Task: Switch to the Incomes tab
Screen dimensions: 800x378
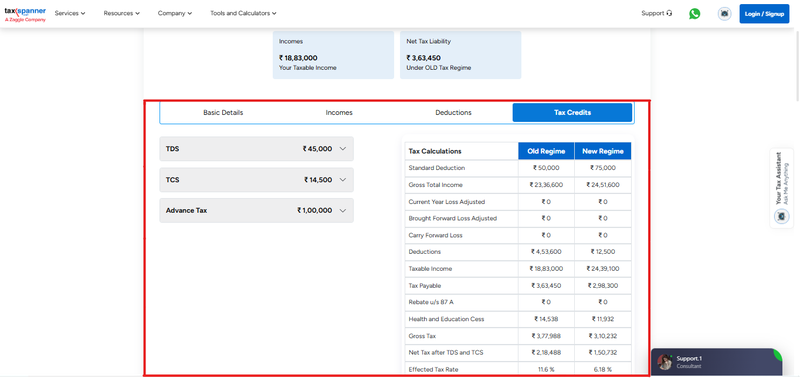Action: pos(339,113)
